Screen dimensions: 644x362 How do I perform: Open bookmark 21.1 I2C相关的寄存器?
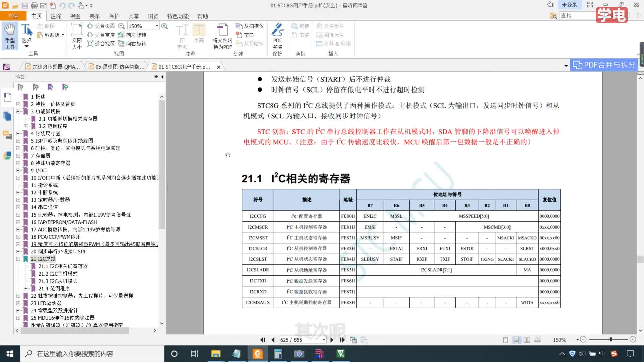pos(63,266)
